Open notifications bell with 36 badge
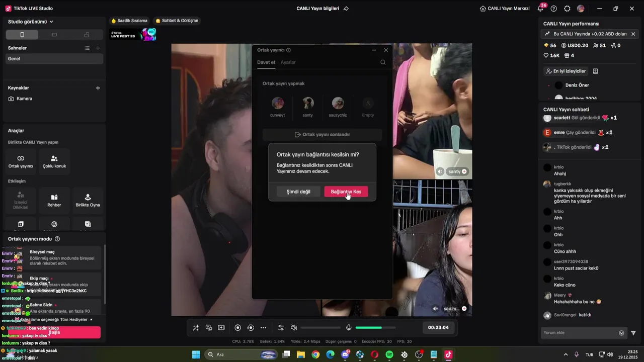Screen dimensions: 644x362 [x=541, y=9]
